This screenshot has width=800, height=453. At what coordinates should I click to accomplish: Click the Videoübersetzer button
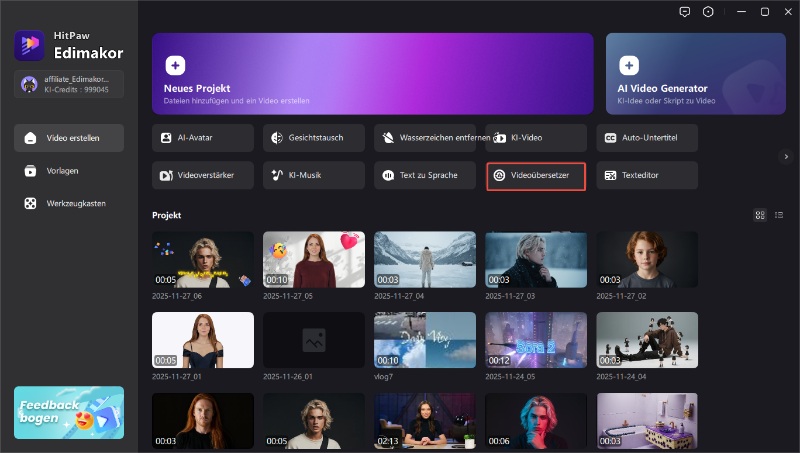point(535,175)
